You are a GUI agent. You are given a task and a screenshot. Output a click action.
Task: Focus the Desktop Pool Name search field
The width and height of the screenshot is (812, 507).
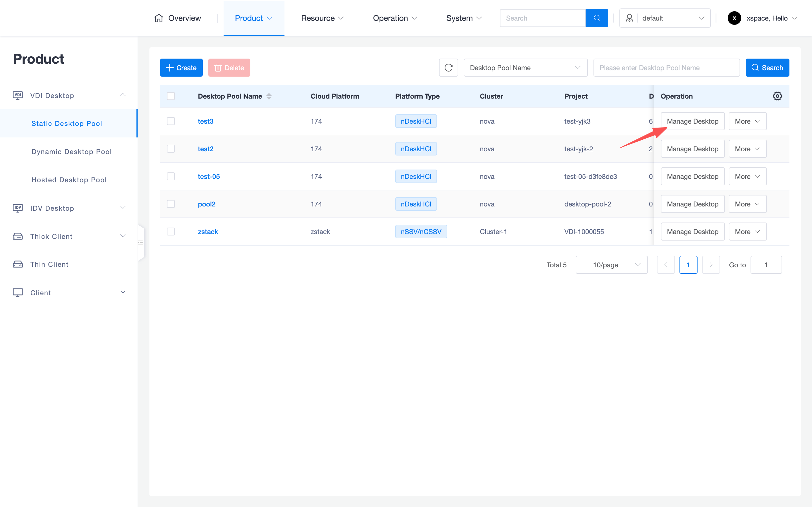point(666,68)
